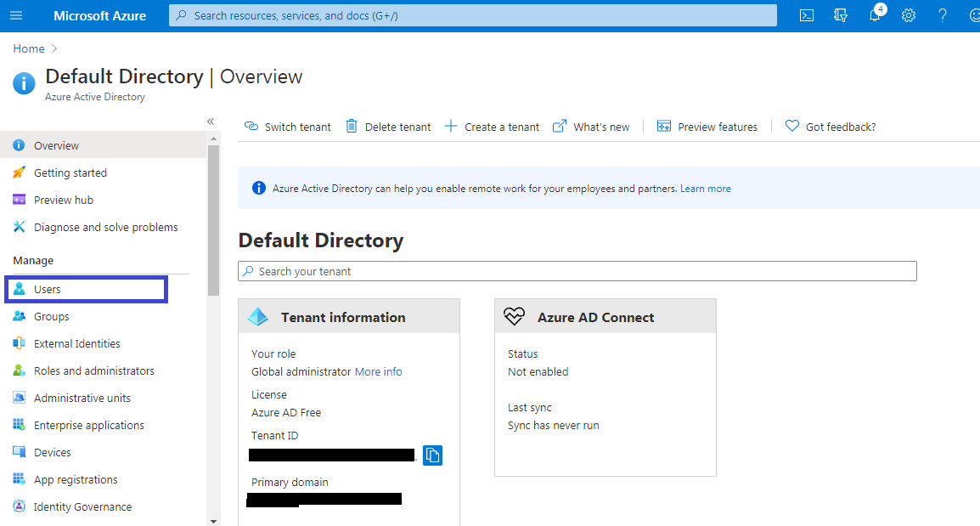
Task: Click the More info link beside Global administrator
Action: click(x=378, y=371)
